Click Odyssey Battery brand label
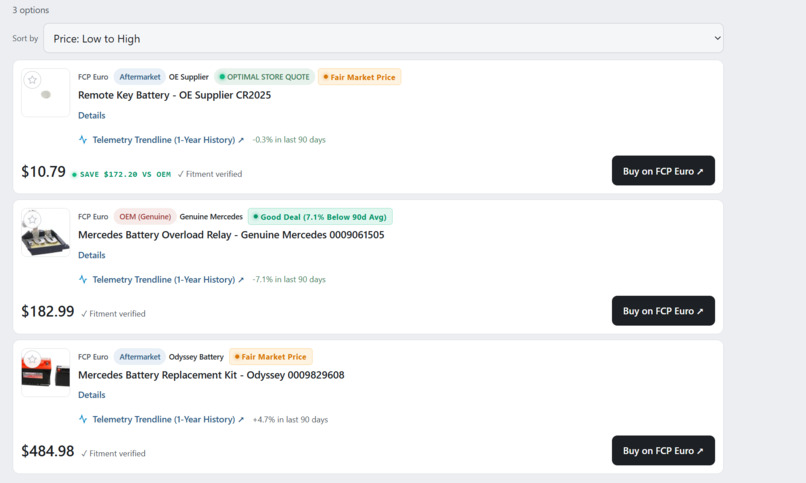 coord(196,357)
